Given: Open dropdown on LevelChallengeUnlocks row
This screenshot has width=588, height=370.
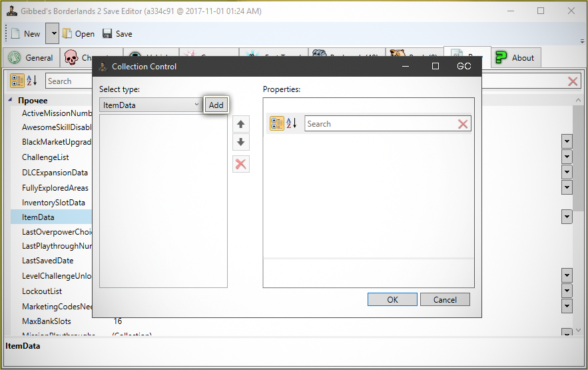Looking at the screenshot, I should tap(567, 275).
